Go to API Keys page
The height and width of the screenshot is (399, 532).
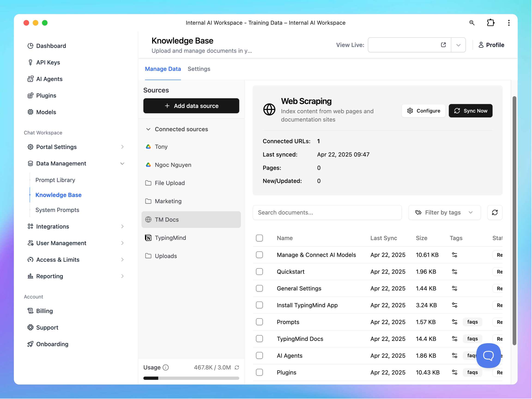[44, 63]
